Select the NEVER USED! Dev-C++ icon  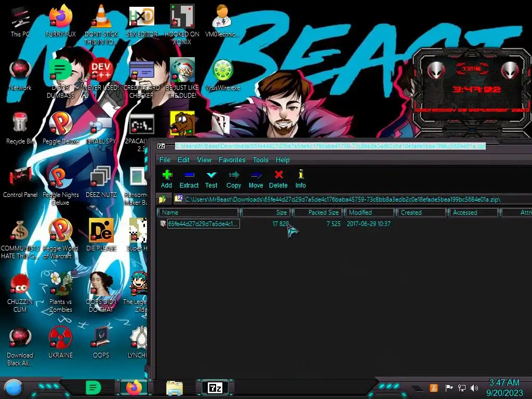(101, 75)
